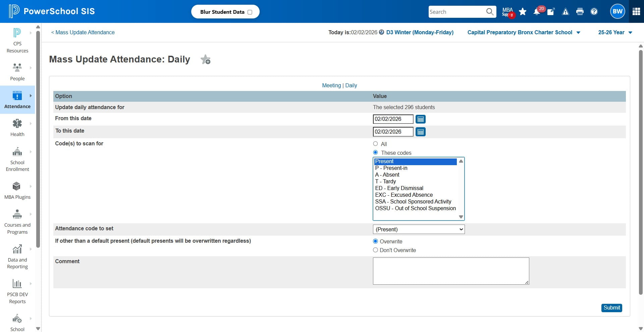Screen dimensions: 644x332
Task: Click the favorites star icon in header
Action: (x=523, y=12)
